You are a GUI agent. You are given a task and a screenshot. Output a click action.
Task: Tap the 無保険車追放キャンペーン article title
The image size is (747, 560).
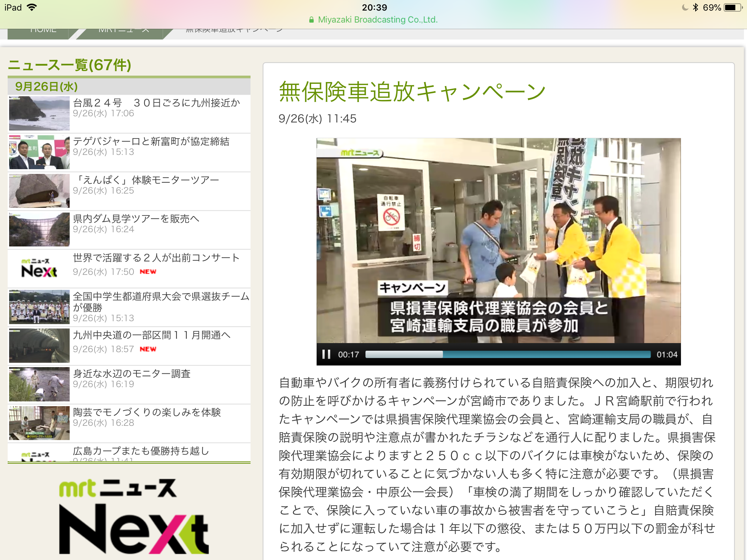click(x=412, y=92)
